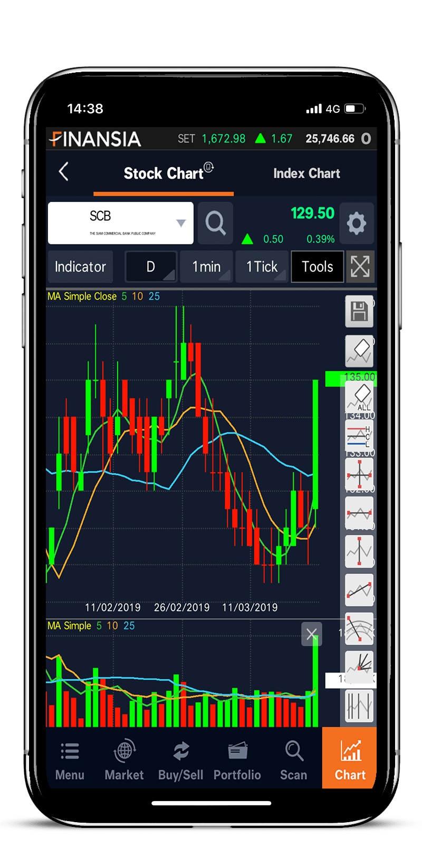Tap MA Simple volume indicator label

point(69,626)
